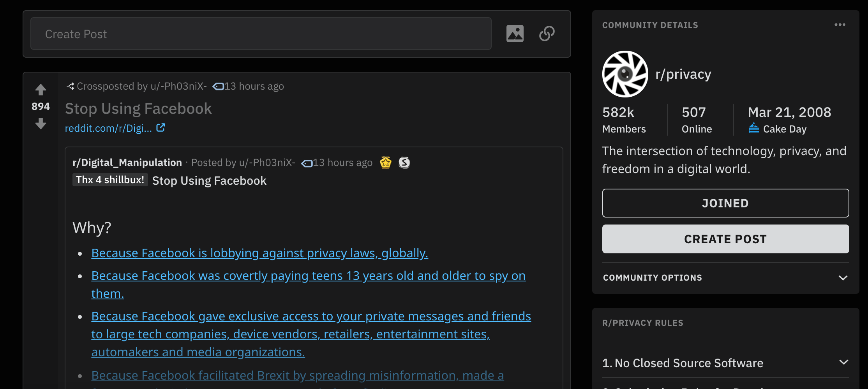
Task: Downvote the Stop Using Facebook post
Action: click(41, 124)
